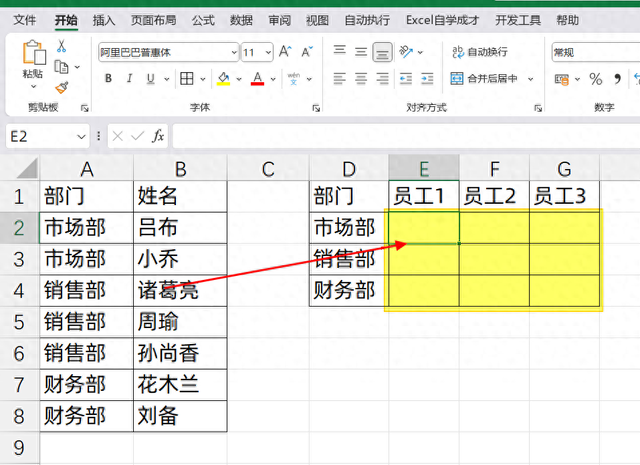The width and height of the screenshot is (640, 465).
Task: Click the select-all corner triangle
Action: (27, 168)
